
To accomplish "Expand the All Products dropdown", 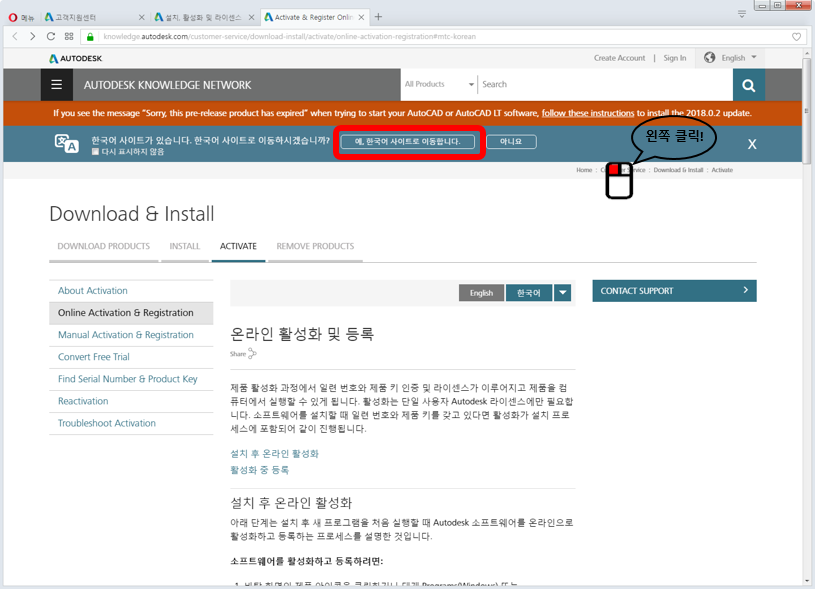I will point(439,84).
